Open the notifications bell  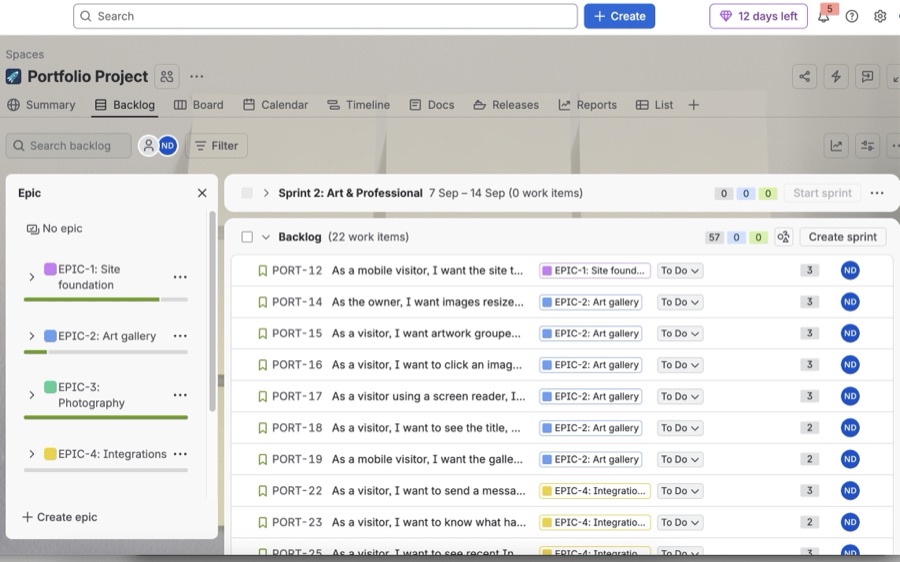click(824, 17)
